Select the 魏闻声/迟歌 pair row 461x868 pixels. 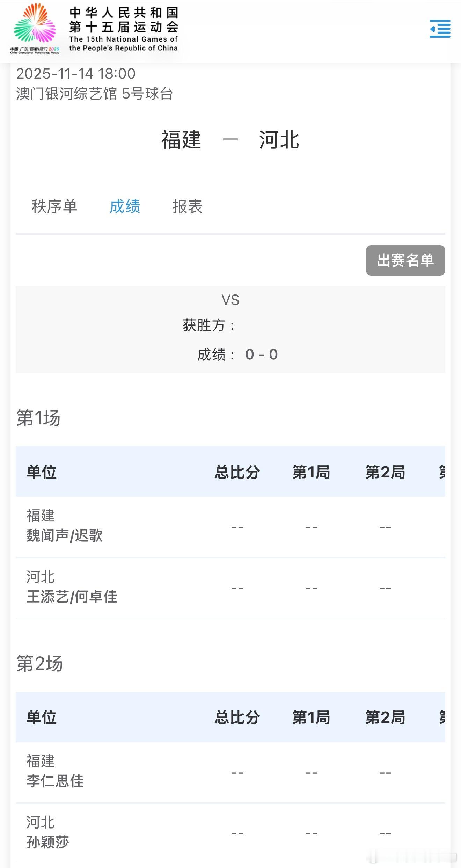(x=230, y=527)
